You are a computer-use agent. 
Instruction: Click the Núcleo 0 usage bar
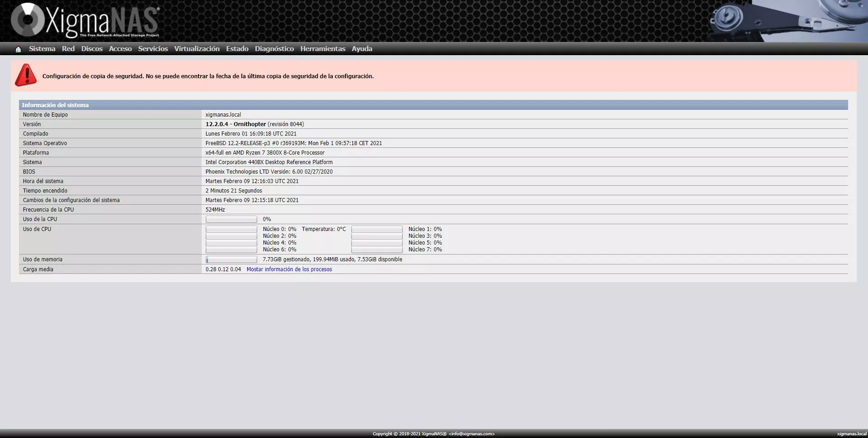[x=231, y=229]
